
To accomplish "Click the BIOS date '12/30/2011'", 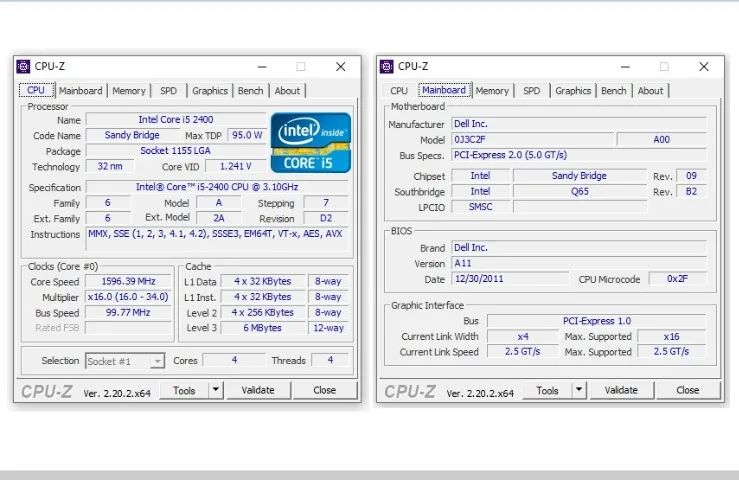I will 510,279.
